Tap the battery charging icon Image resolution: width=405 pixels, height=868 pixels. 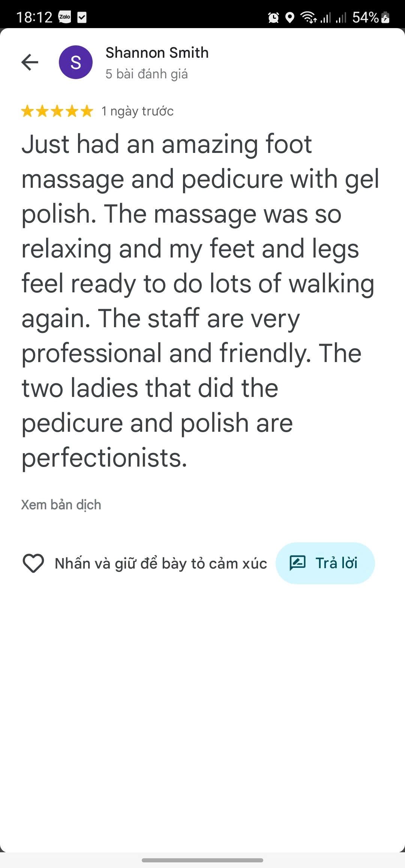tap(385, 18)
